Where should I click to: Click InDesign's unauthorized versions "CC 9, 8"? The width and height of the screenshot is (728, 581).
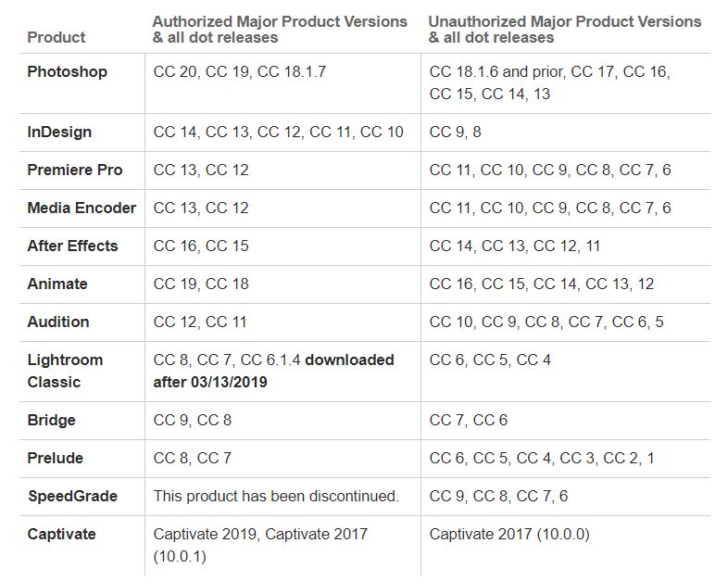(455, 132)
